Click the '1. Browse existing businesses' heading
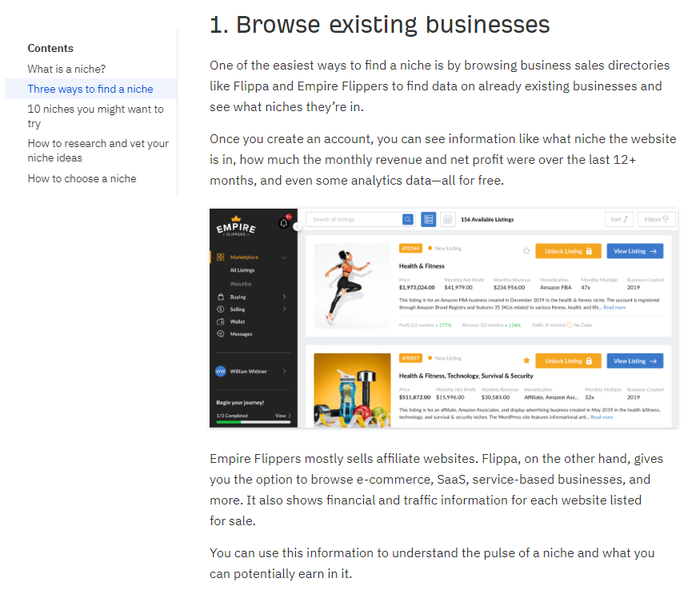700x598 pixels. (380, 25)
